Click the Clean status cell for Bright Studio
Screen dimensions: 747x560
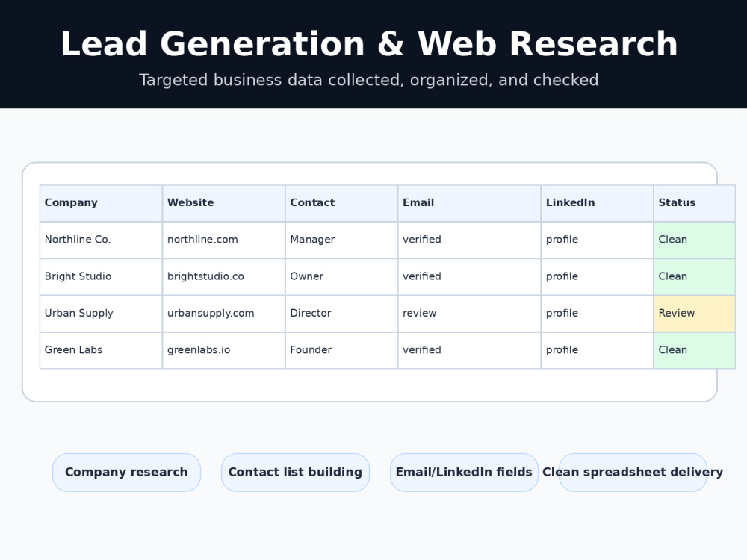[x=695, y=277]
